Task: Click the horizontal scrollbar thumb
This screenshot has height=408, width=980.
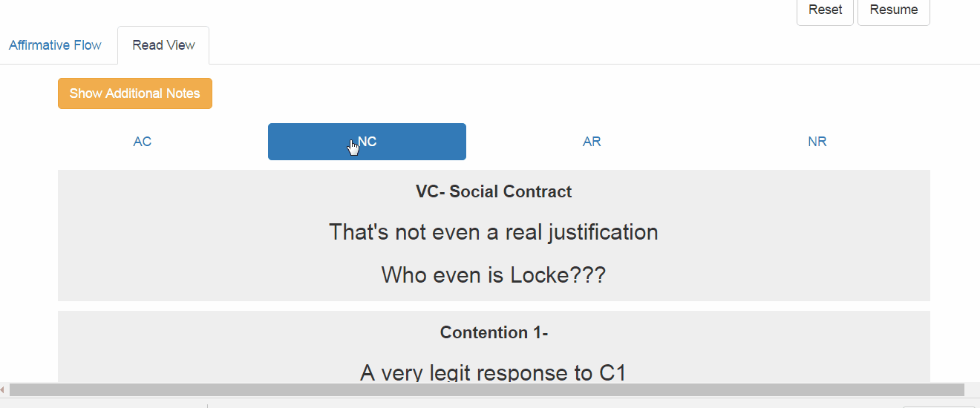Action: tap(486, 389)
